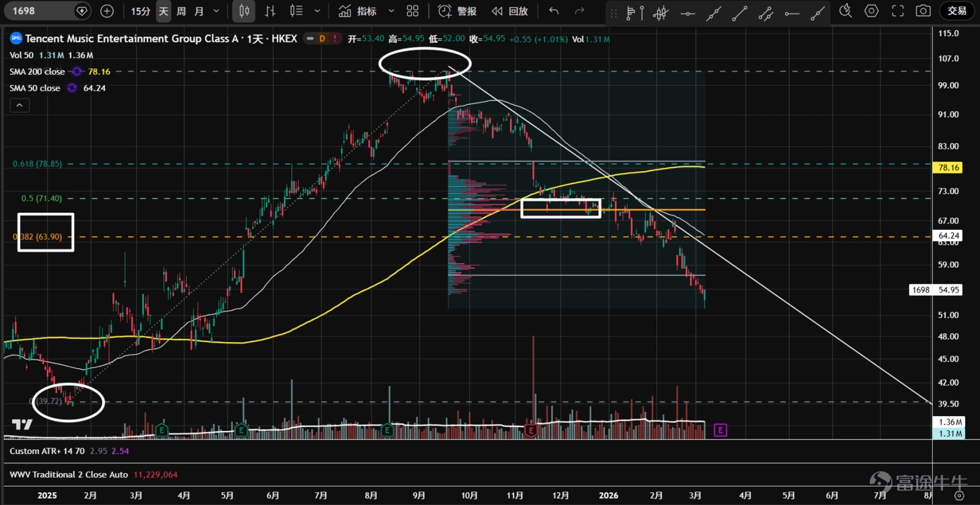The height and width of the screenshot is (505, 980).
Task: Select the volume candles chart style icon
Action: [296, 11]
